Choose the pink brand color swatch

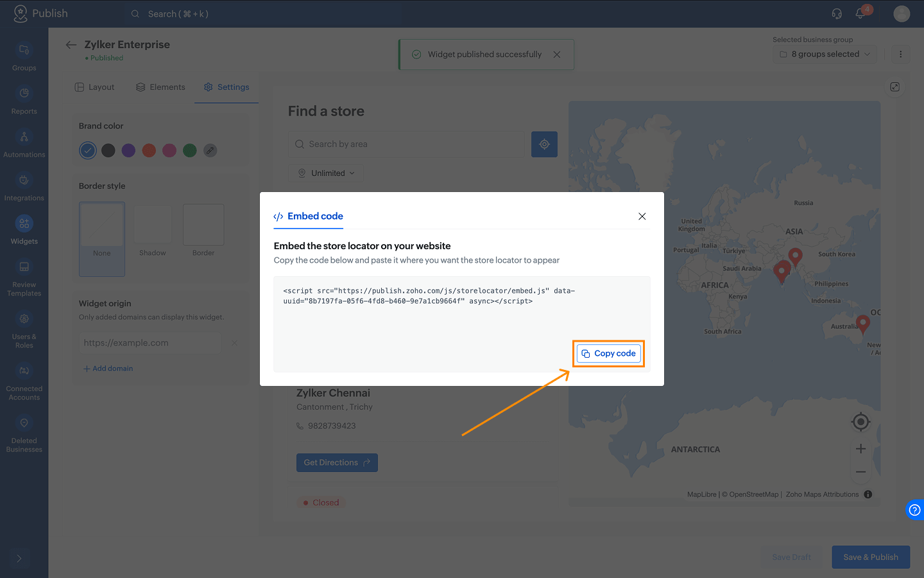[169, 150]
